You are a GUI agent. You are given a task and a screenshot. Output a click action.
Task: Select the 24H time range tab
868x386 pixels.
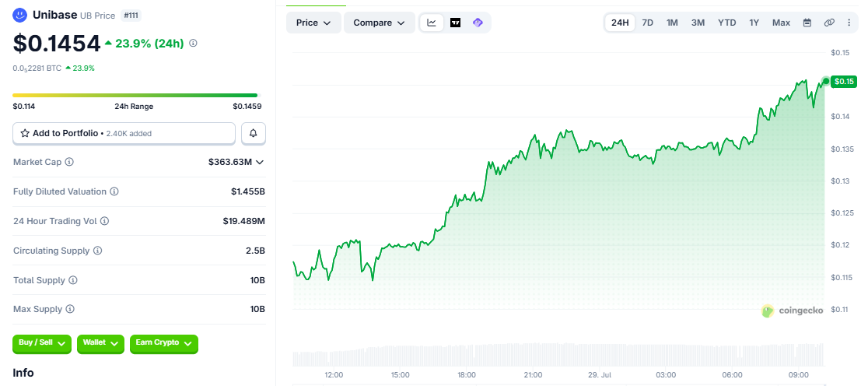tap(620, 23)
